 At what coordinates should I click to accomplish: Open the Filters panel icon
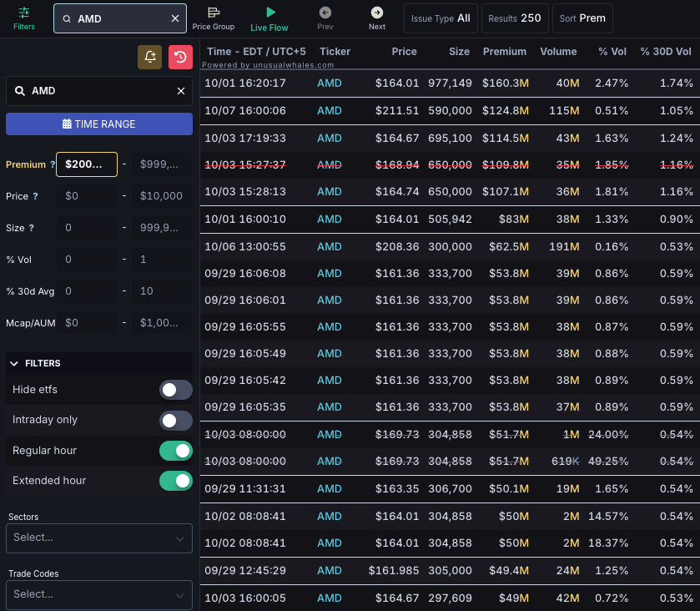24,13
